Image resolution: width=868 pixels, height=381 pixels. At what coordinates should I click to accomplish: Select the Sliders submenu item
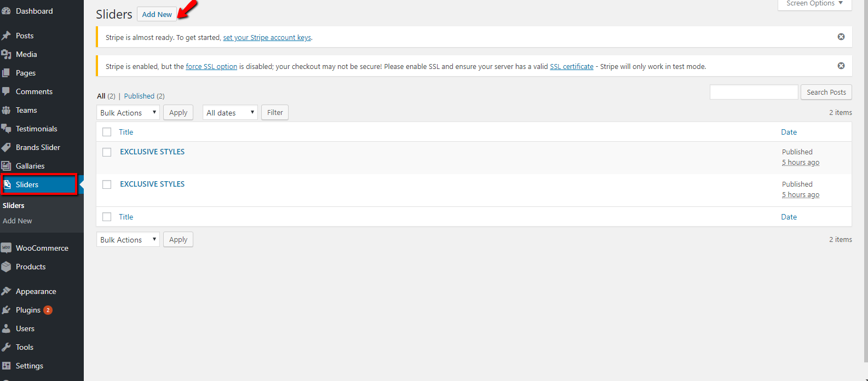(x=14, y=205)
